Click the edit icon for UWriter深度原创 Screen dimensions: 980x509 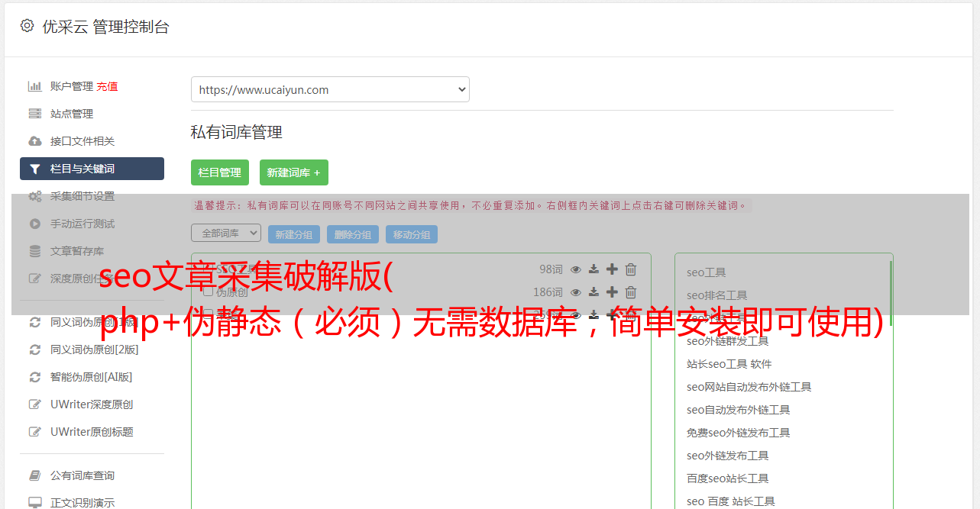tap(34, 404)
